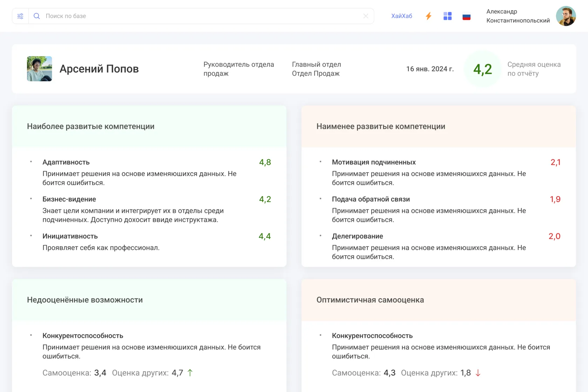Click the 4,2 average score badge
The height and width of the screenshot is (392, 588).
click(482, 69)
